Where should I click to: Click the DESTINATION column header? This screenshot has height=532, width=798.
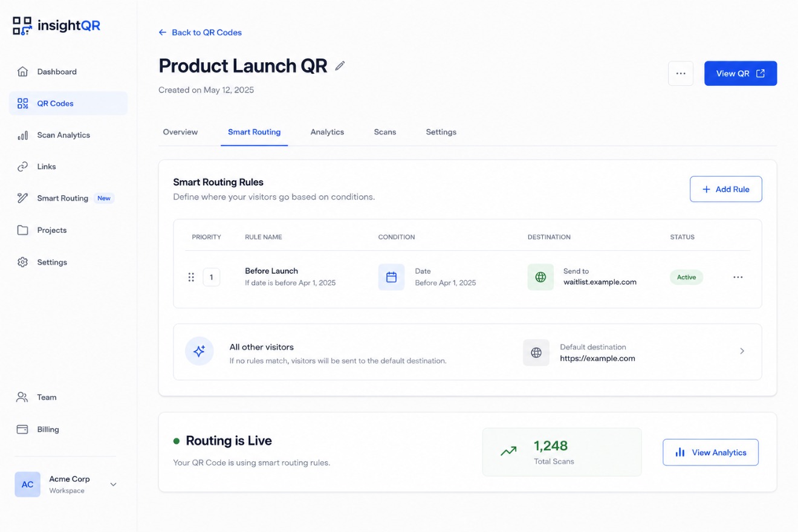(x=549, y=237)
